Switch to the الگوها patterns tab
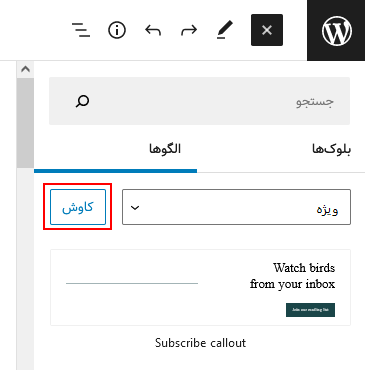This screenshot has height=370, width=365. (165, 149)
